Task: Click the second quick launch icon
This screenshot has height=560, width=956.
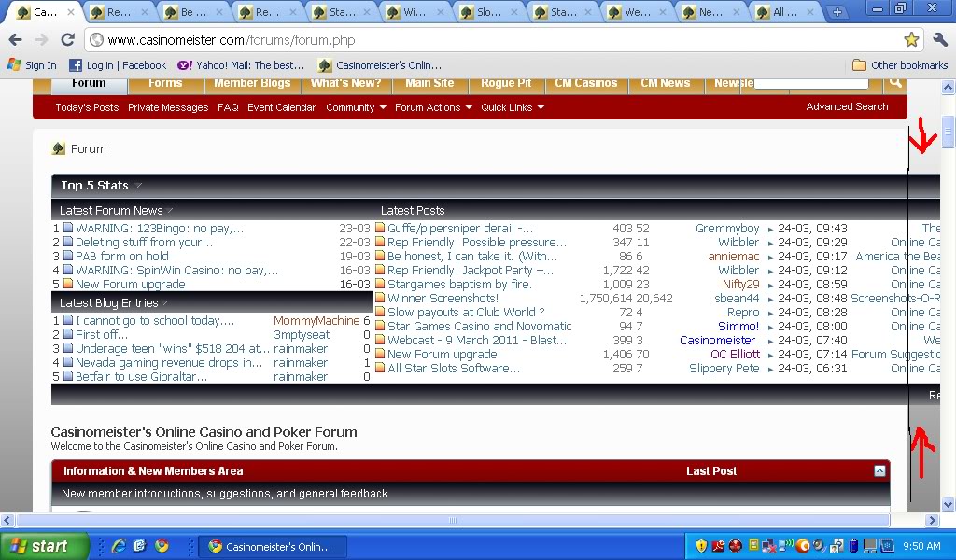Action: coord(140,545)
